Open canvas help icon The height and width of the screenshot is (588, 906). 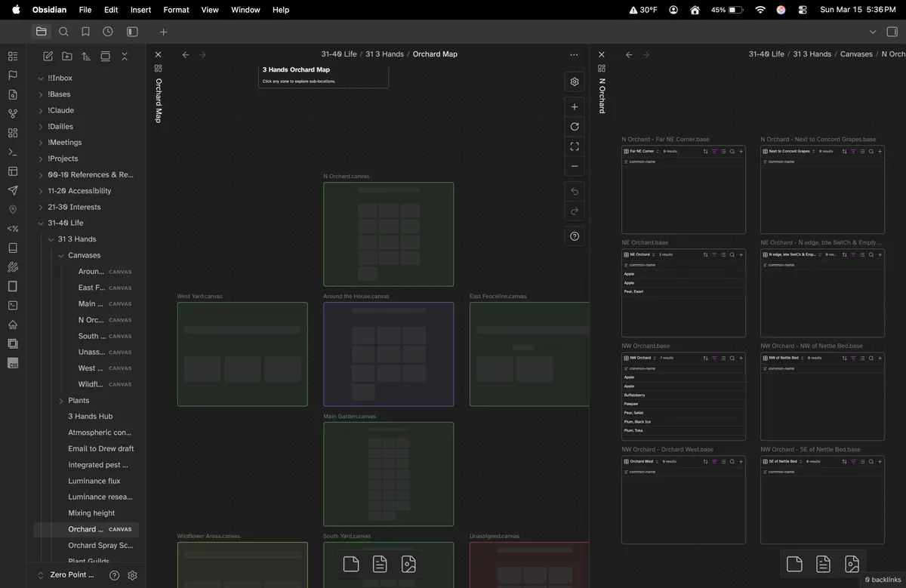point(575,236)
